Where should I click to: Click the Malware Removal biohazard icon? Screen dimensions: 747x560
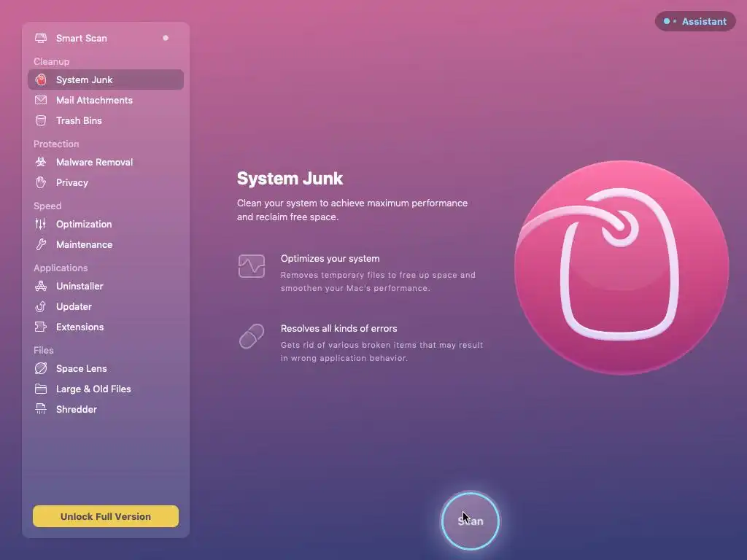click(x=41, y=162)
